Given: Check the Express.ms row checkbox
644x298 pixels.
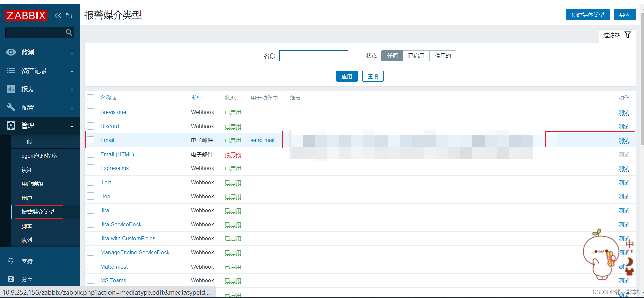Looking at the screenshot, I should (x=91, y=168).
